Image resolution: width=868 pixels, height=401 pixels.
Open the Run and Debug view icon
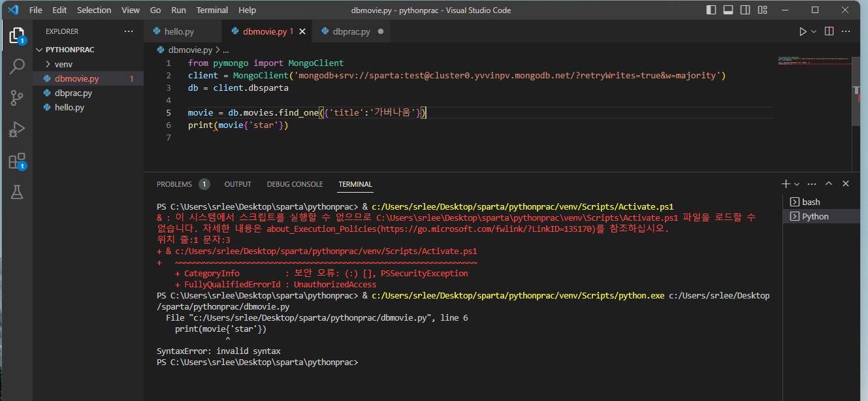16,129
